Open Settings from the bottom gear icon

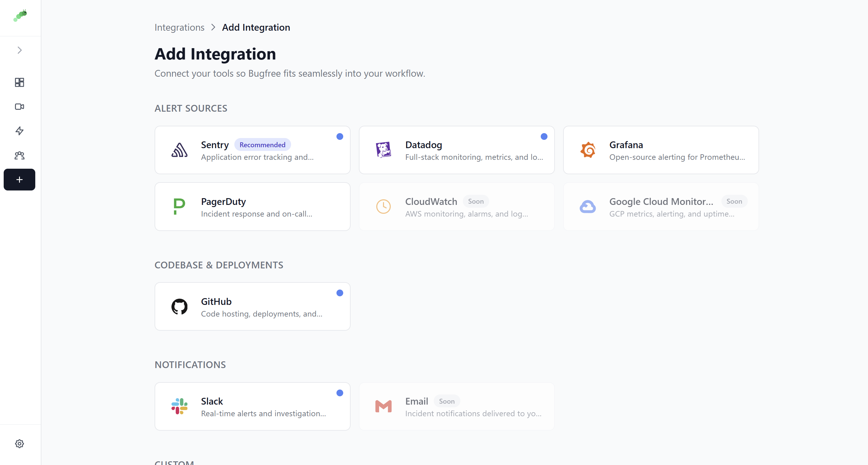[19, 444]
